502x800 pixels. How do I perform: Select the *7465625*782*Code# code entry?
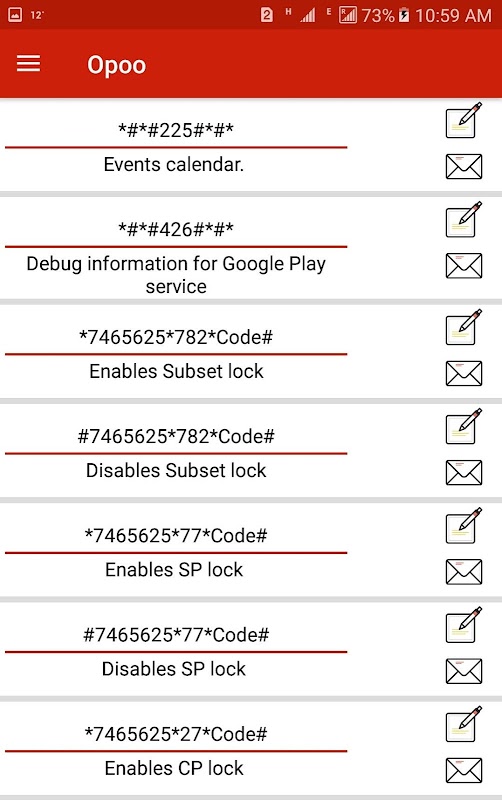click(x=176, y=337)
